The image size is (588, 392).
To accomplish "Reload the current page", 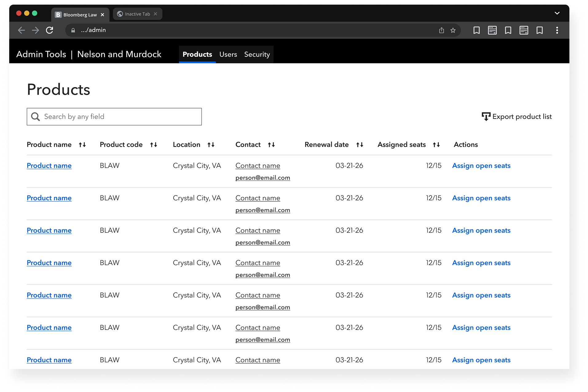I will [x=49, y=30].
